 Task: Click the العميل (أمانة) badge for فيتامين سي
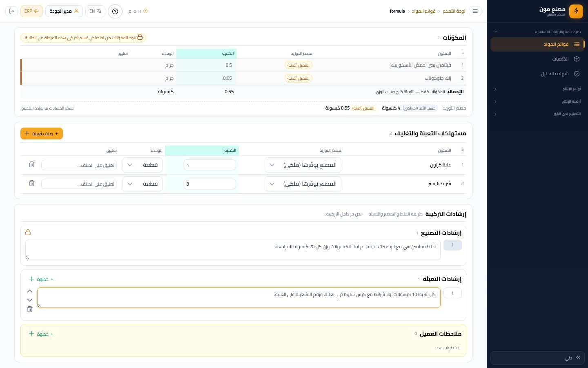pyautogui.click(x=298, y=65)
